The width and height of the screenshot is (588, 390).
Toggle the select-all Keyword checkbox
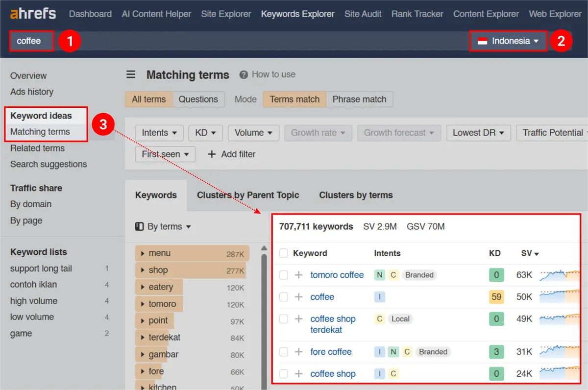(x=283, y=253)
